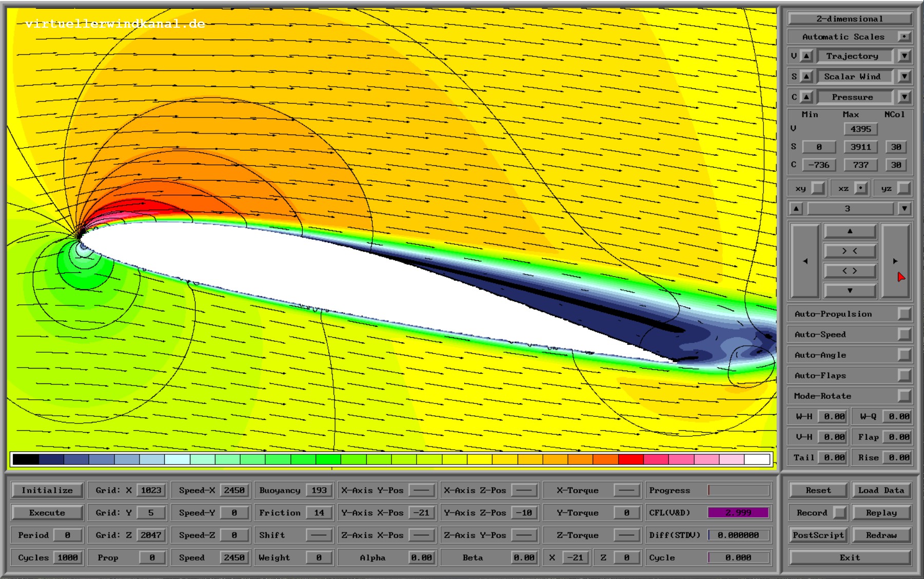Click the Y-Axis Z-Pos field showing -10
924x579 pixels.
524,512
